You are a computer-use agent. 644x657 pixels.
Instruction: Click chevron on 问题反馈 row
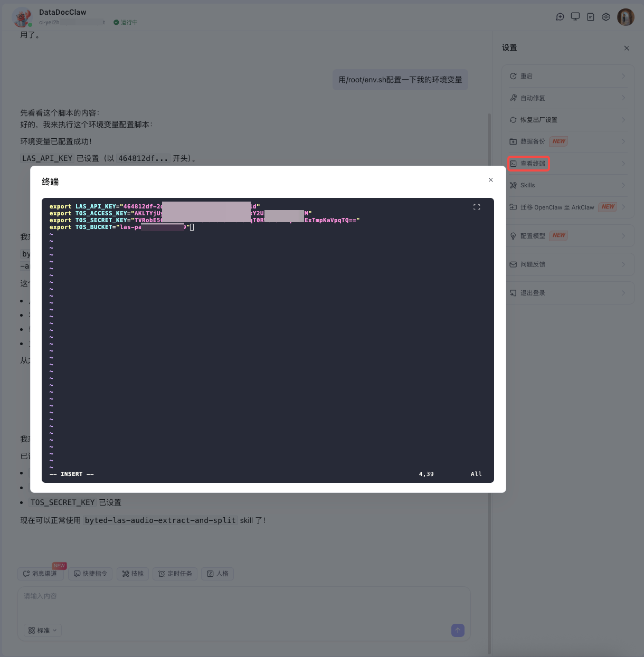tap(623, 264)
